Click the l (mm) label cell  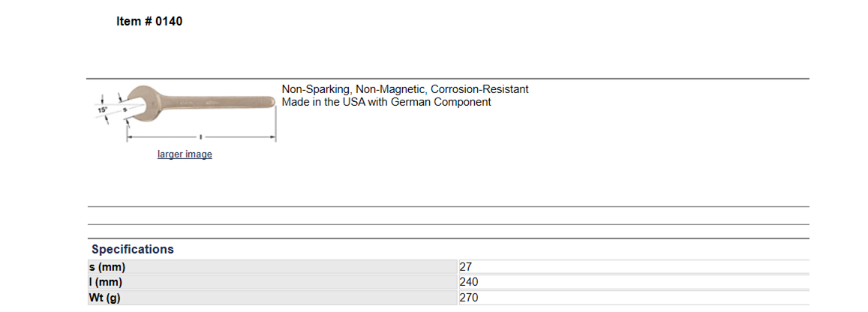(272, 282)
